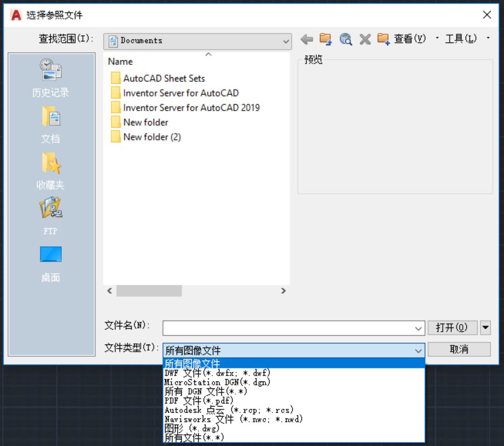This screenshot has height=446, width=504.
Task: Expand the 文件名 history dropdown arrow
Action: point(418,328)
